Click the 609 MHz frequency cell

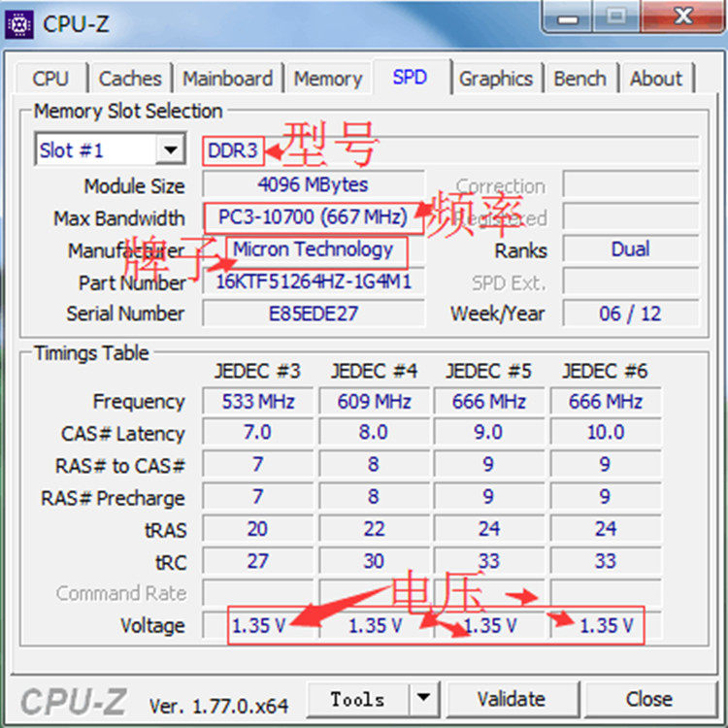[375, 401]
